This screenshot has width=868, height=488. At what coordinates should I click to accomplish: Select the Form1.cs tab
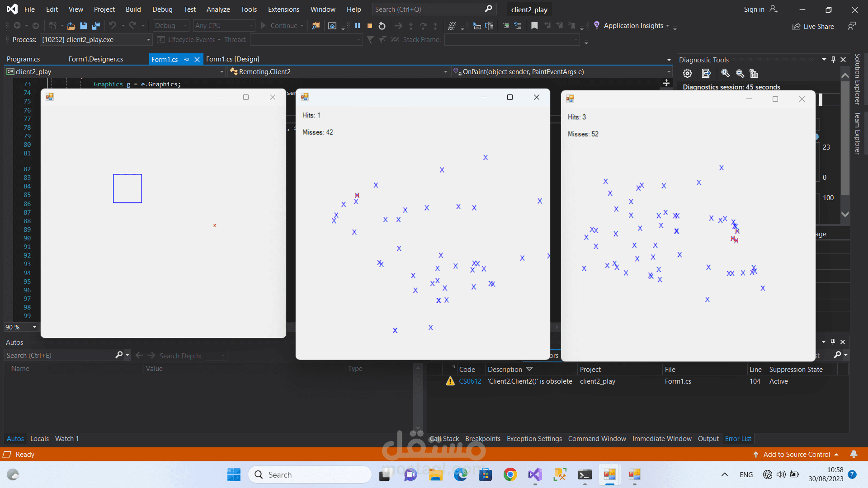click(165, 59)
